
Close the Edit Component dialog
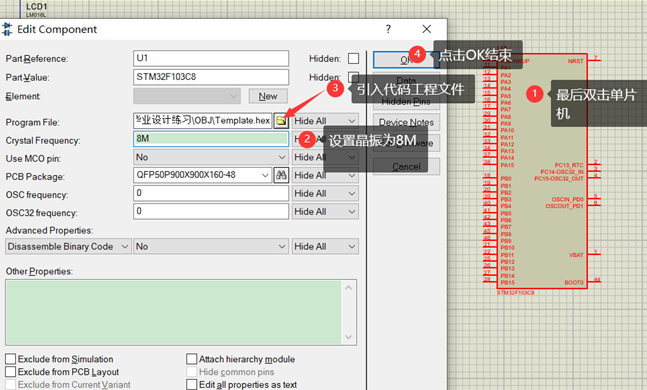[427, 29]
